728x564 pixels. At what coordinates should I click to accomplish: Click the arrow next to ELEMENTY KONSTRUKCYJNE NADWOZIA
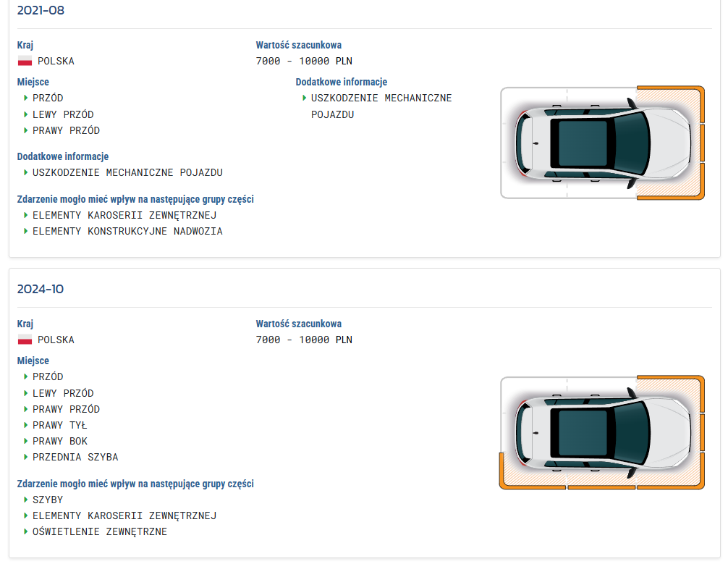26,231
